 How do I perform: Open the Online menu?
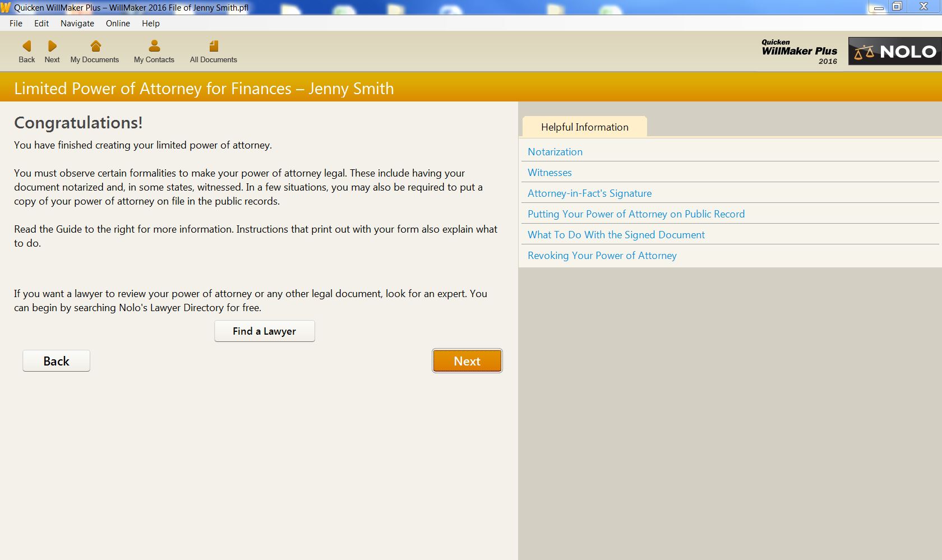[117, 24]
